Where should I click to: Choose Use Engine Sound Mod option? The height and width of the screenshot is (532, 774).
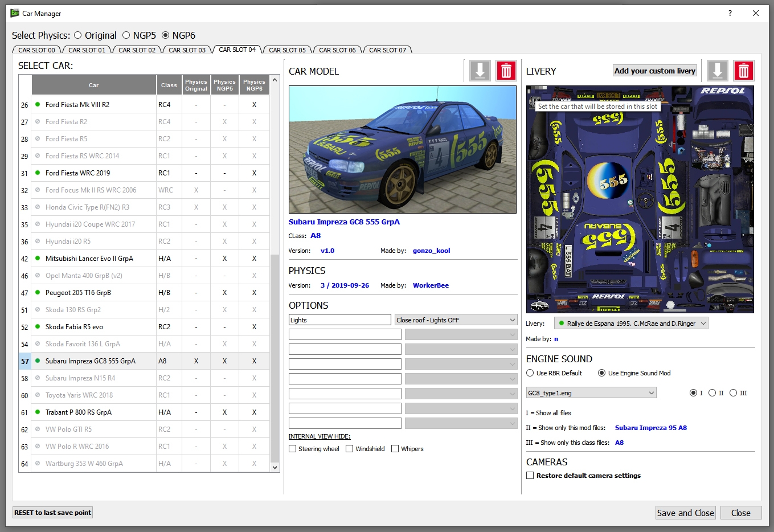[x=601, y=373]
